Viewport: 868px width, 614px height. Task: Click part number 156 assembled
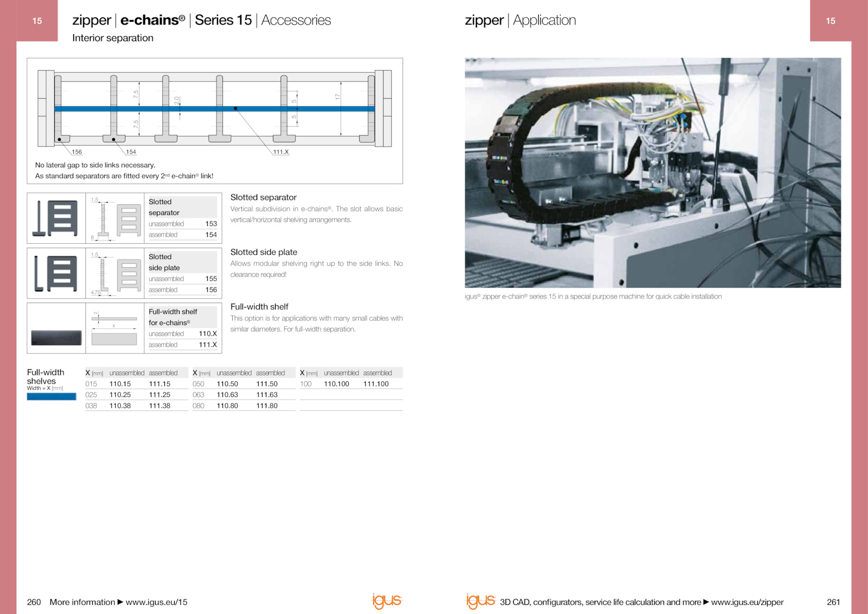211,290
